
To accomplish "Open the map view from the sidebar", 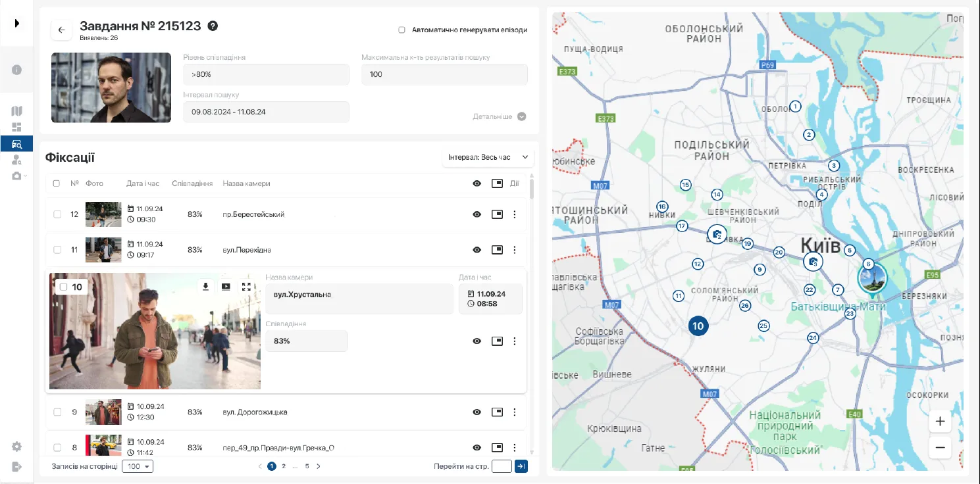I will [x=16, y=110].
